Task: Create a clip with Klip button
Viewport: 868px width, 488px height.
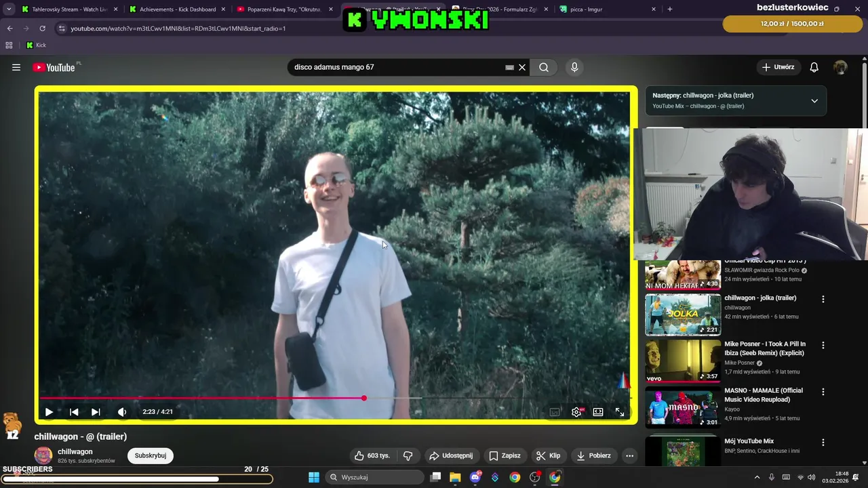Action: 548,455
